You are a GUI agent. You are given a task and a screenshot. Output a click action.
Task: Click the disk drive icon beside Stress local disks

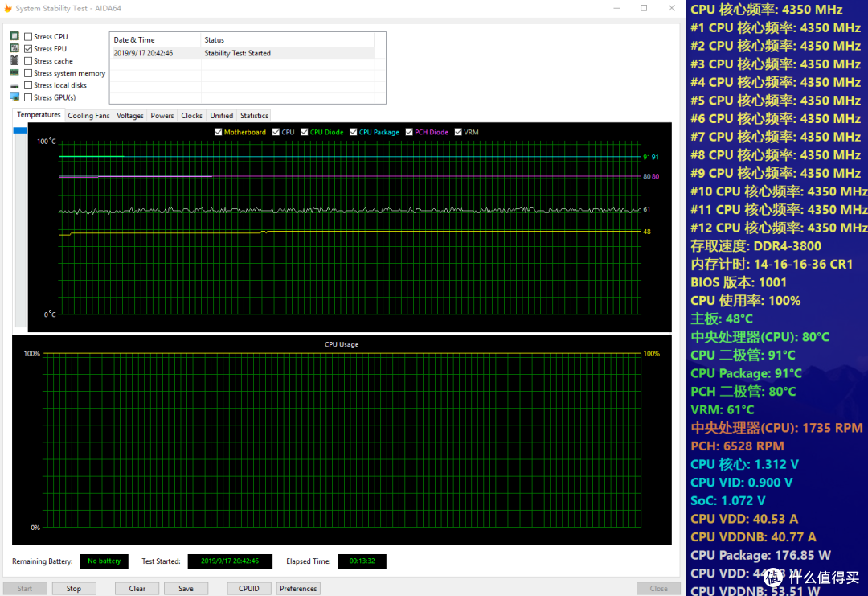click(x=15, y=86)
